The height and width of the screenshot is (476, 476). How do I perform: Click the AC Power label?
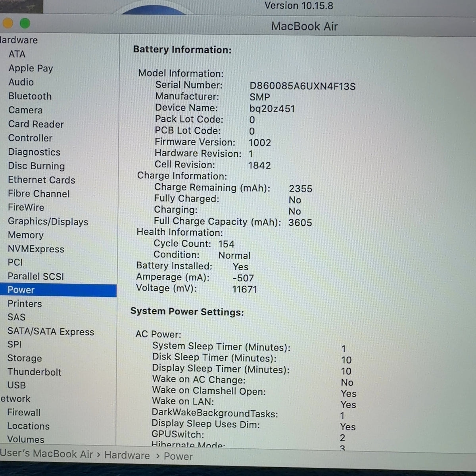coord(158,334)
